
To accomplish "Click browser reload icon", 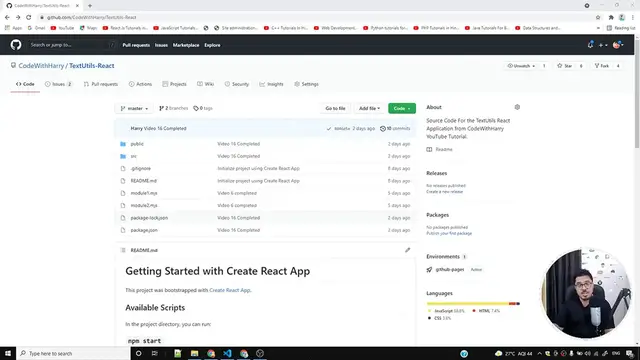I will click(29, 17).
